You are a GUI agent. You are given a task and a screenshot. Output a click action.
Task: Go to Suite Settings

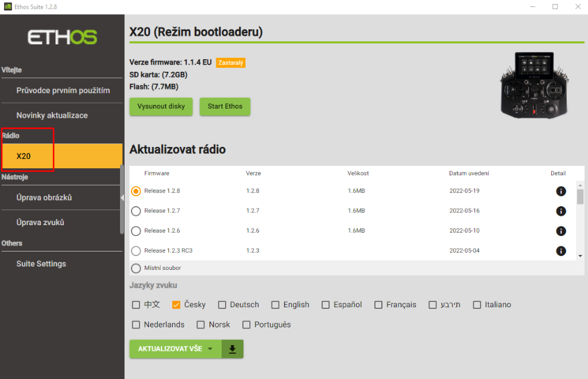(x=41, y=264)
